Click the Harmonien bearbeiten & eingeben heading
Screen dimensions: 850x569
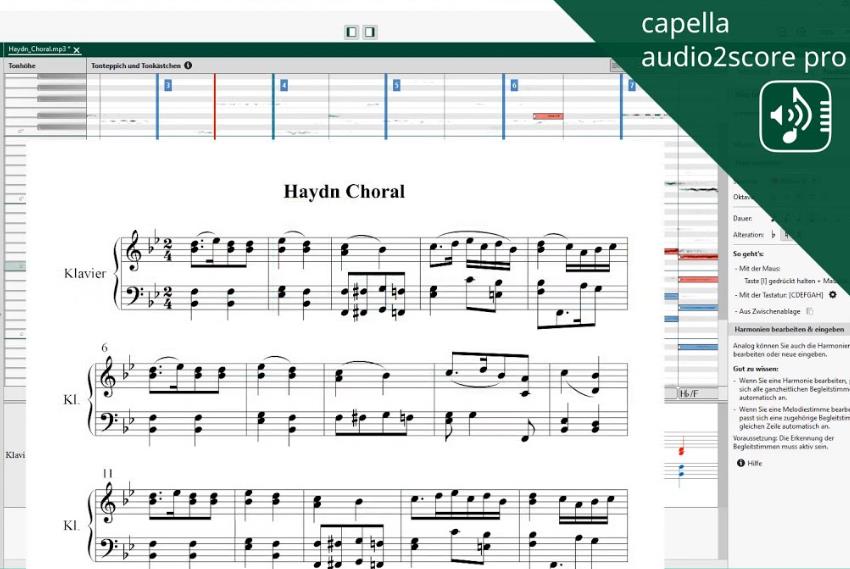789,329
